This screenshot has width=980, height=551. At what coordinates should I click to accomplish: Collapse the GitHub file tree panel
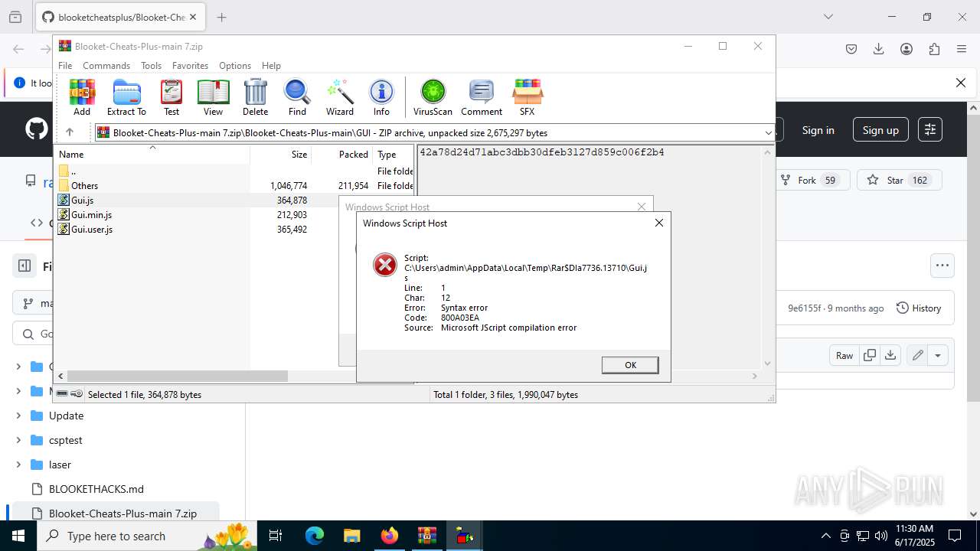pos(24,266)
